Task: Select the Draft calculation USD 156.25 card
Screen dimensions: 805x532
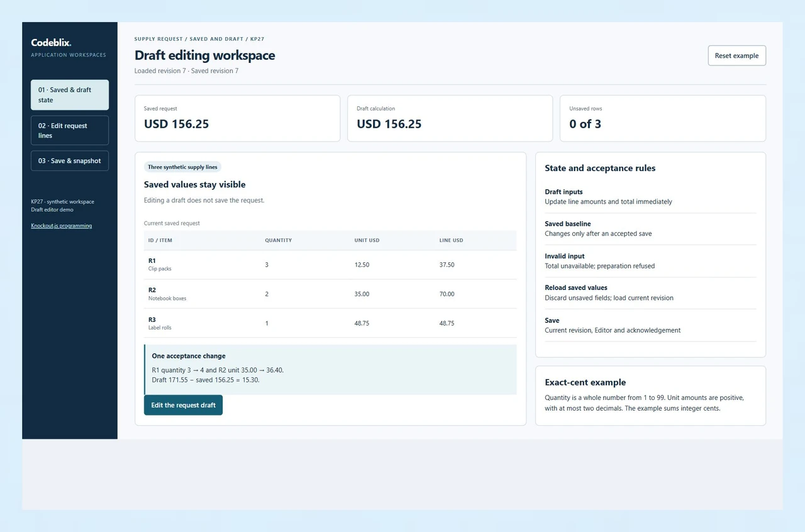Action: [x=450, y=118]
